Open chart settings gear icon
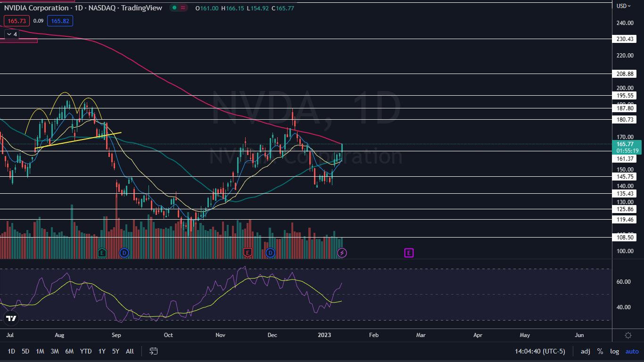This screenshot has height=362, width=644. click(x=628, y=335)
